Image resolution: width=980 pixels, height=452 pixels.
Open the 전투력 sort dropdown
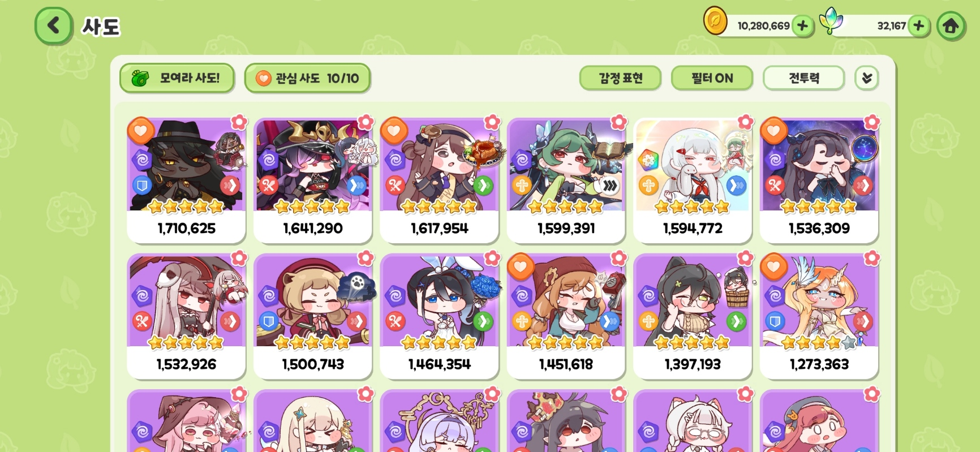pyautogui.click(x=804, y=78)
